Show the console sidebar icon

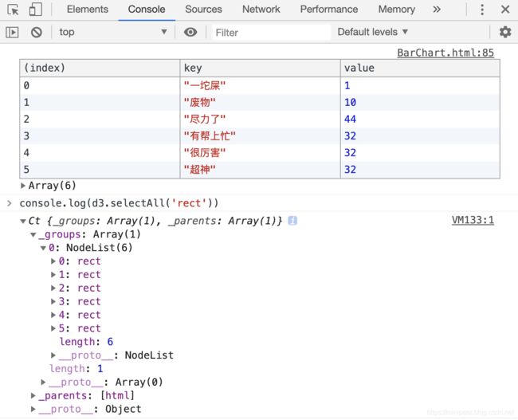point(12,32)
